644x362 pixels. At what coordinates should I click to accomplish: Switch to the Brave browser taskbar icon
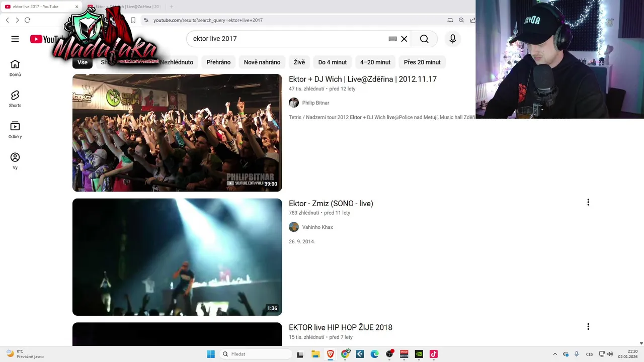click(331, 354)
